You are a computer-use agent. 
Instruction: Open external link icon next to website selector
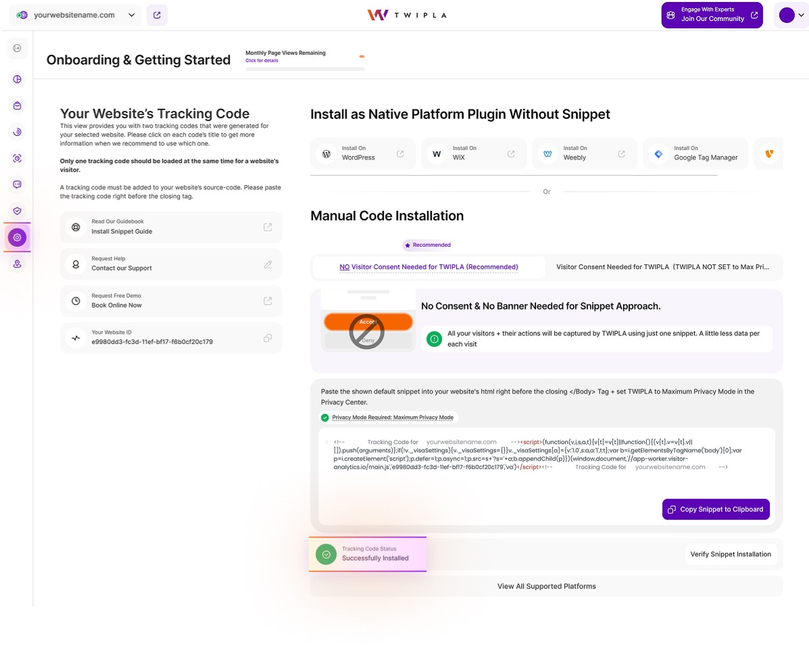click(157, 15)
